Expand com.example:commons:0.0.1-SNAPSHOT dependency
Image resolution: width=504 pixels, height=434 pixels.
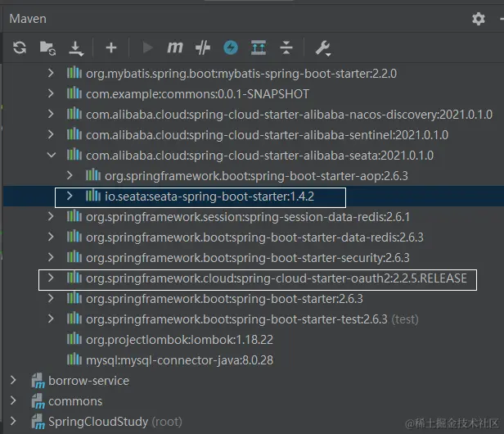[51, 93]
